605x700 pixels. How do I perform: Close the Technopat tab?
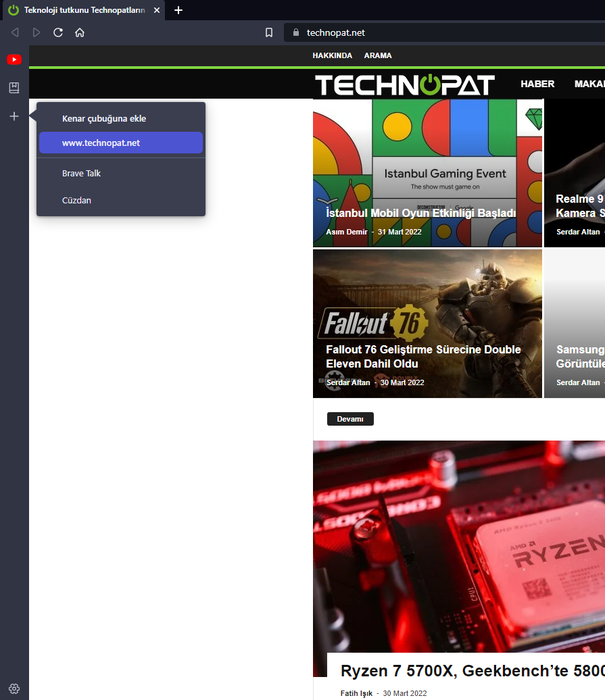click(157, 10)
